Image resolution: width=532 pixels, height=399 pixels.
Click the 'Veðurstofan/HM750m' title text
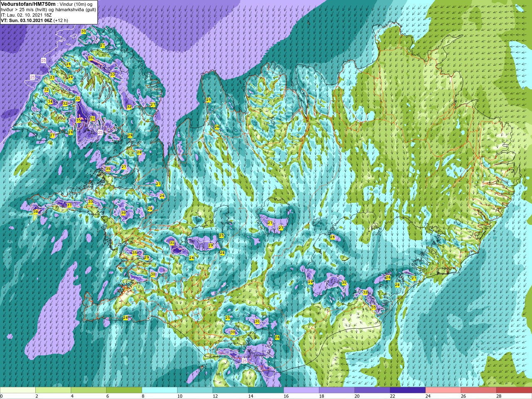[x=28, y=4]
